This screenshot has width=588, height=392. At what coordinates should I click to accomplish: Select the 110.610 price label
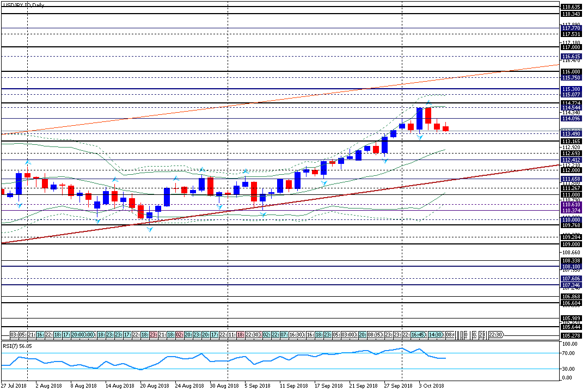click(x=571, y=205)
